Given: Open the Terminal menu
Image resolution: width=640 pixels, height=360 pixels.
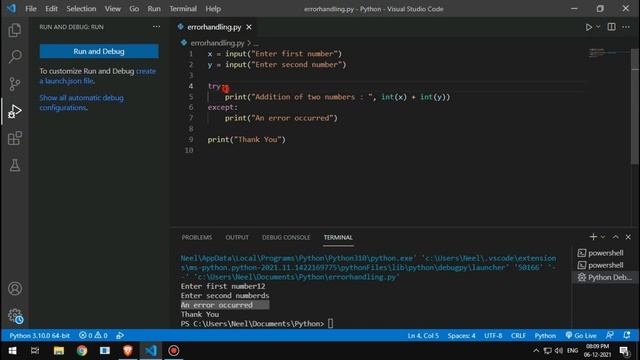Looking at the screenshot, I should coord(183,9).
